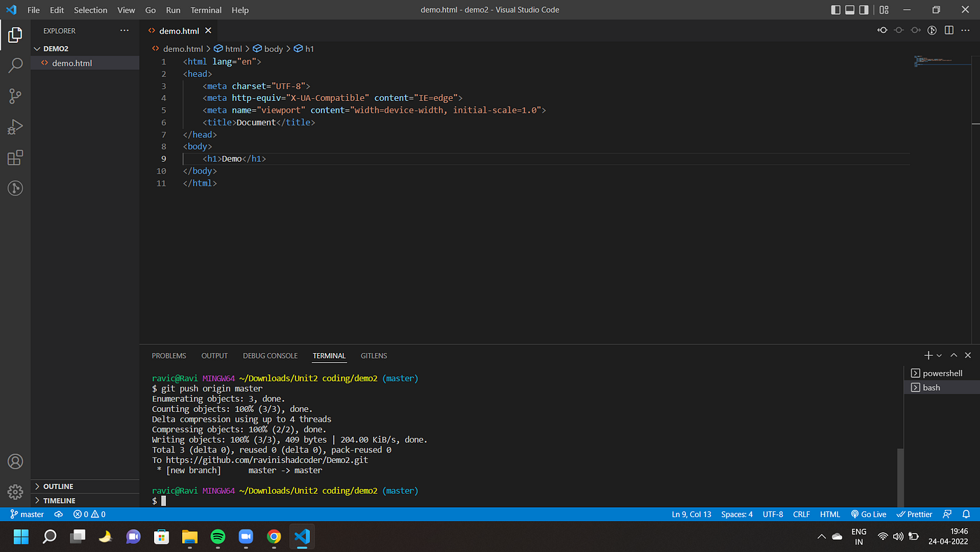Click the feedback icon in status bar
980x552 pixels.
[x=947, y=514]
